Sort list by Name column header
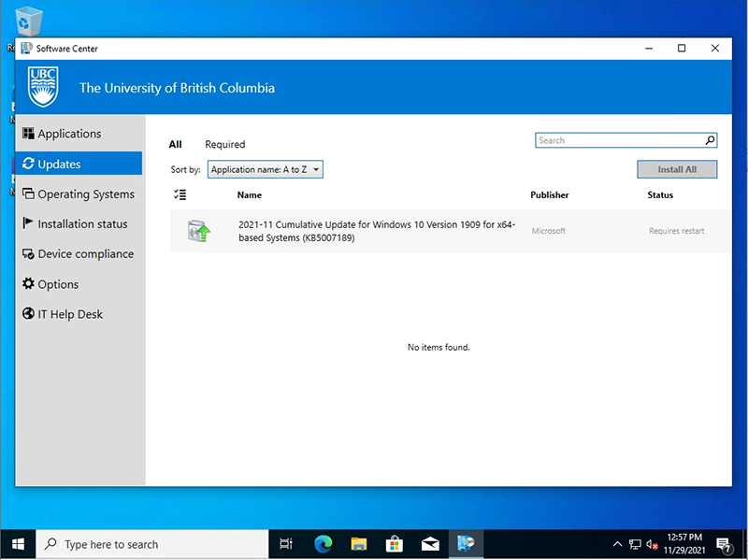 [x=249, y=195]
